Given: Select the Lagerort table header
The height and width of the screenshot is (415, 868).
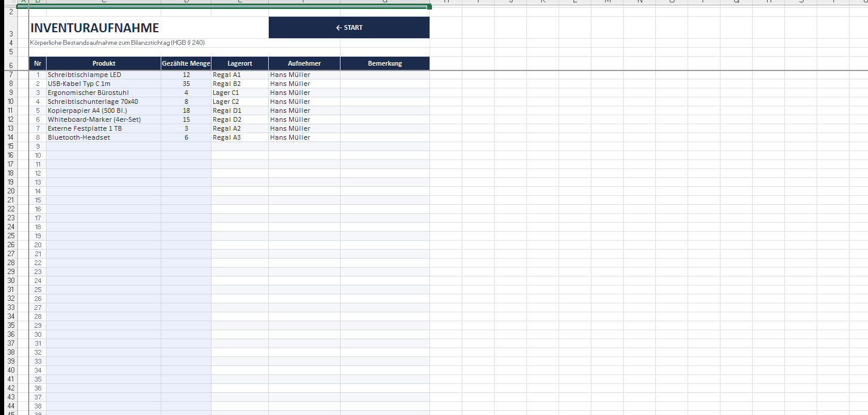Looking at the screenshot, I should point(240,63).
